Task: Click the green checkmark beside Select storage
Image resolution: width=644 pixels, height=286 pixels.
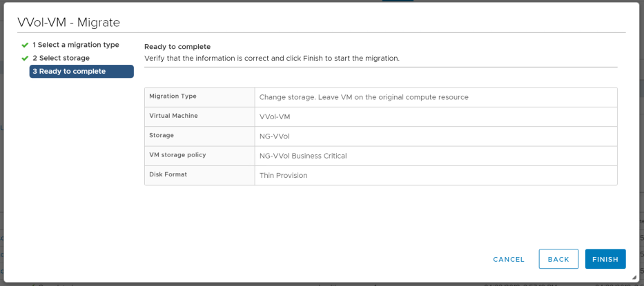Action: (x=25, y=59)
